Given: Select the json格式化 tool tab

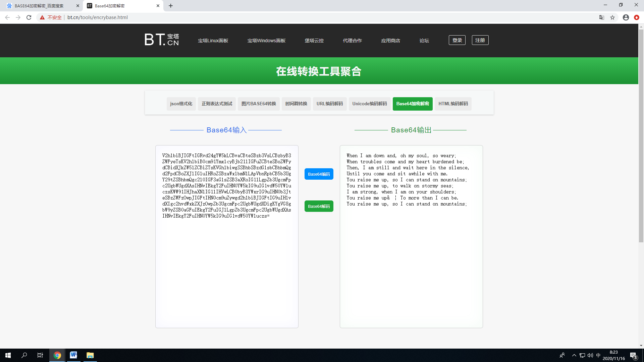Looking at the screenshot, I should coord(181,104).
